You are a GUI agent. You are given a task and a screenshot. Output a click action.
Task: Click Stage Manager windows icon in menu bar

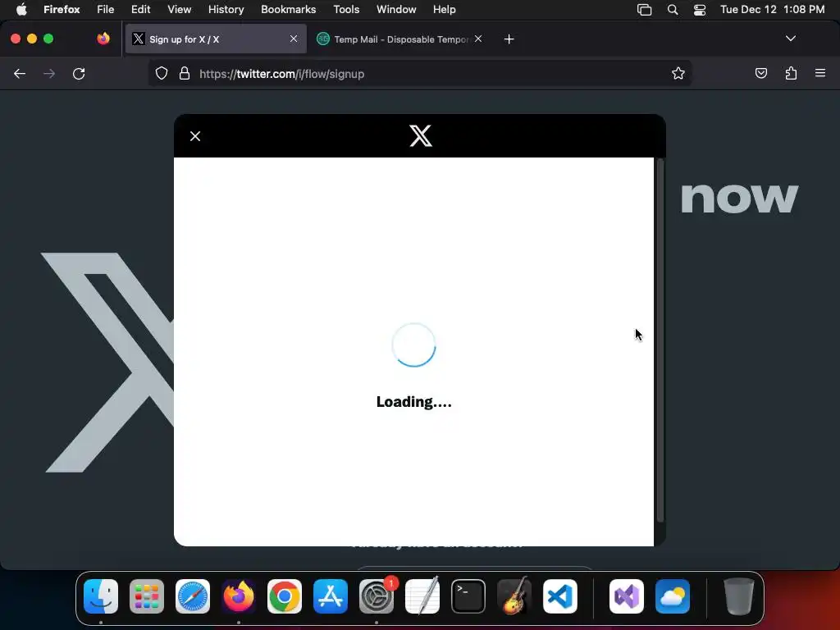pos(645,10)
